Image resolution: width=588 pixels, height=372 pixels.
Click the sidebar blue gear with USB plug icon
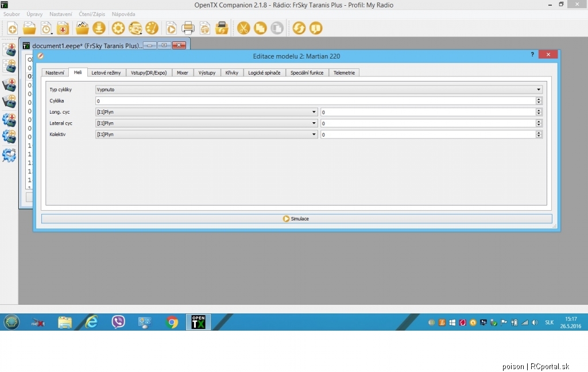pyautogui.click(x=9, y=155)
